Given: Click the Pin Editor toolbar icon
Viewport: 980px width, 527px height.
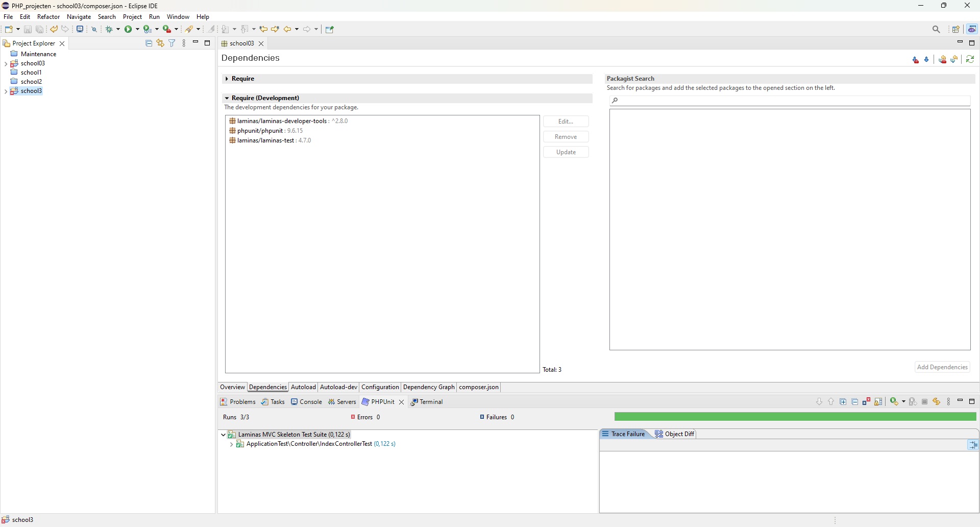Looking at the screenshot, I should (330, 30).
